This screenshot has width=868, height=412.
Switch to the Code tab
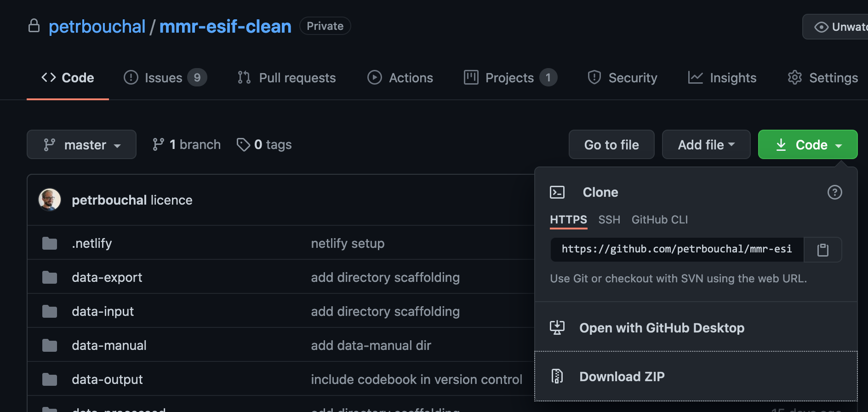[x=68, y=78]
